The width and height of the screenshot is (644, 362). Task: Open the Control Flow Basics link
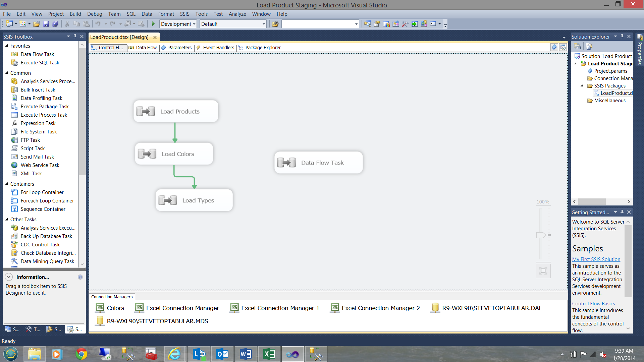click(593, 304)
